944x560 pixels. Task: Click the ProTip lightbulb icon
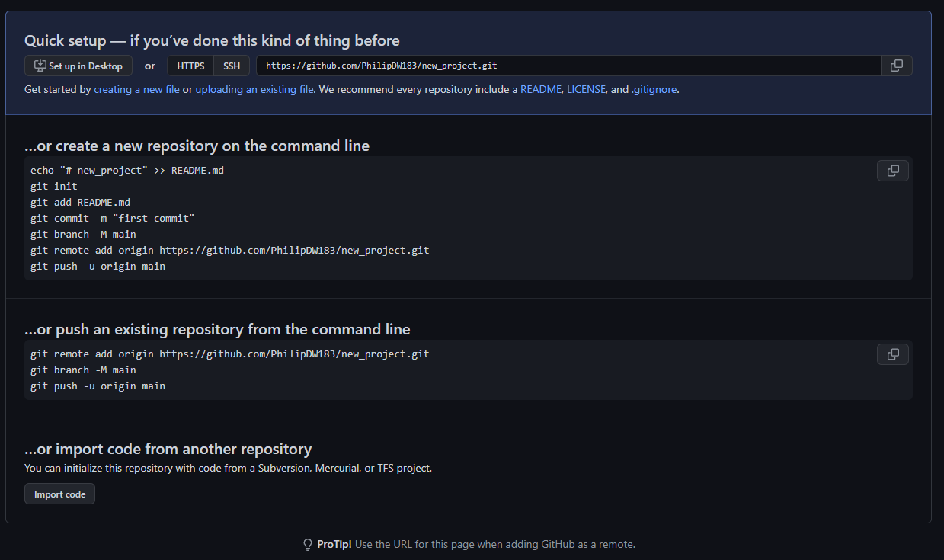tap(307, 545)
